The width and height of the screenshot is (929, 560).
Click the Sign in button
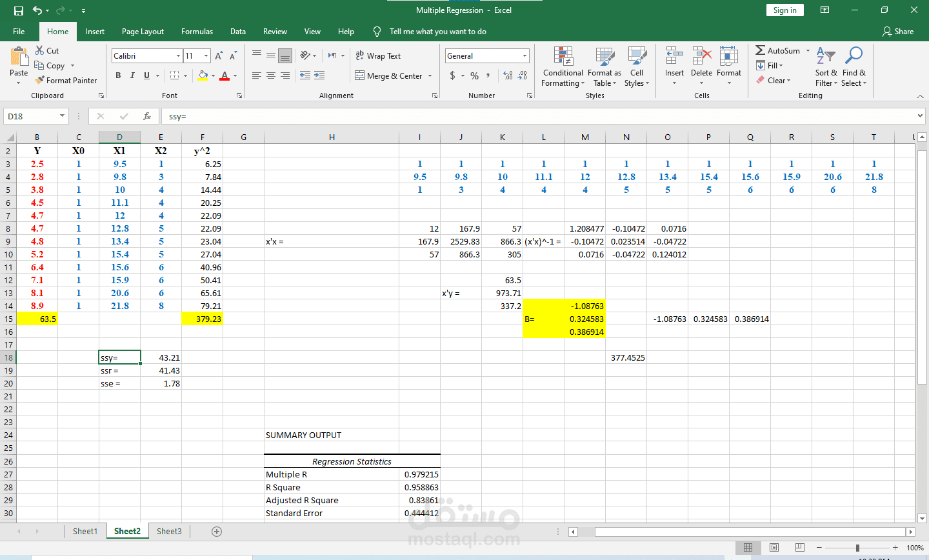(x=784, y=10)
